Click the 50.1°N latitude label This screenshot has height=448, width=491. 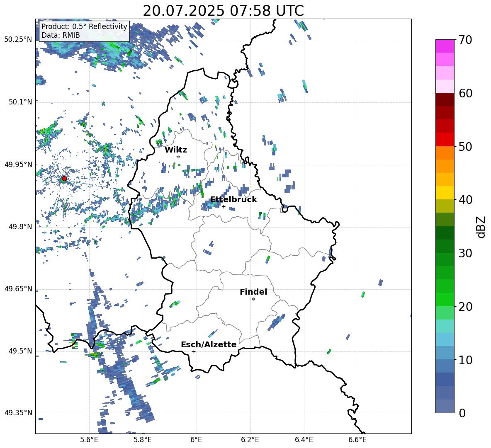click(x=20, y=102)
